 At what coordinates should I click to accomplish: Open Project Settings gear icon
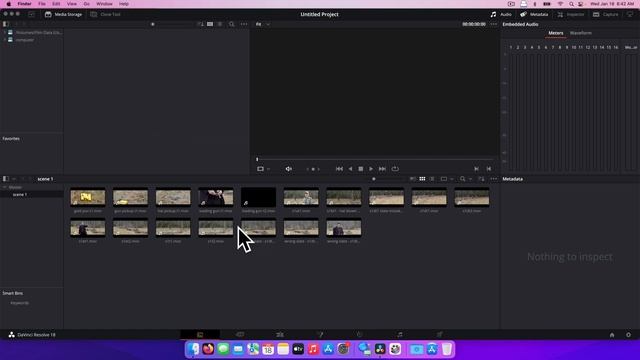coord(629,335)
